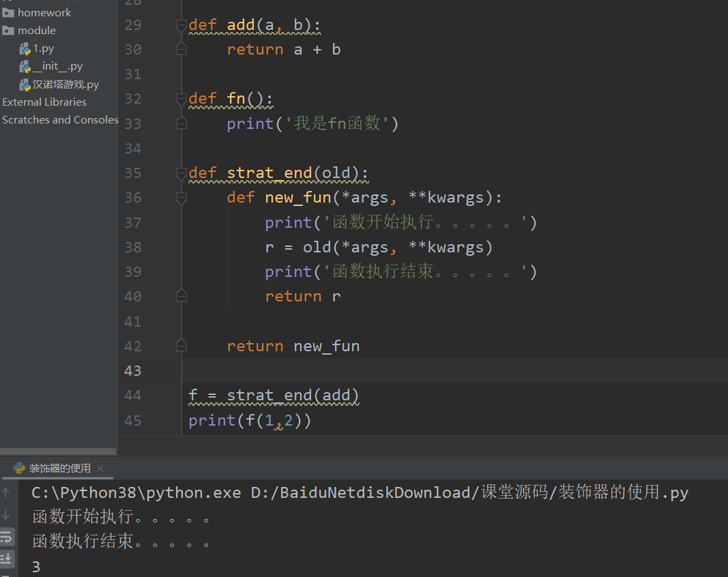The width and height of the screenshot is (728, 577).
Task: Close the 装饰器的使用 run tab
Action: click(100, 469)
